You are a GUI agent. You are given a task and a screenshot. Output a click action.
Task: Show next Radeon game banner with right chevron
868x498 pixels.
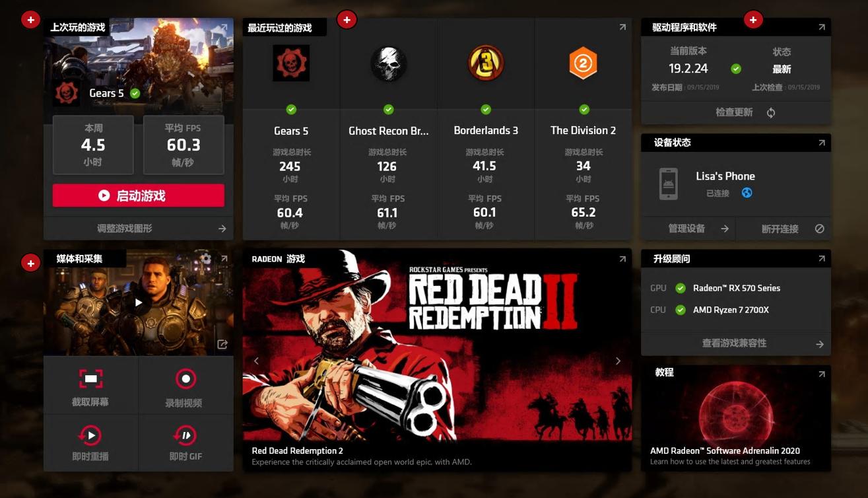pos(618,361)
